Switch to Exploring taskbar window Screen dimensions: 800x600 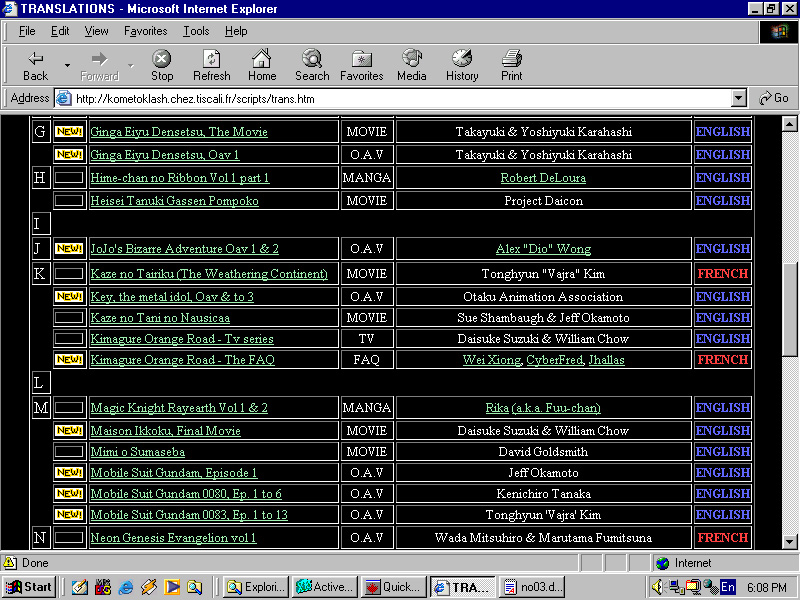coord(257,587)
